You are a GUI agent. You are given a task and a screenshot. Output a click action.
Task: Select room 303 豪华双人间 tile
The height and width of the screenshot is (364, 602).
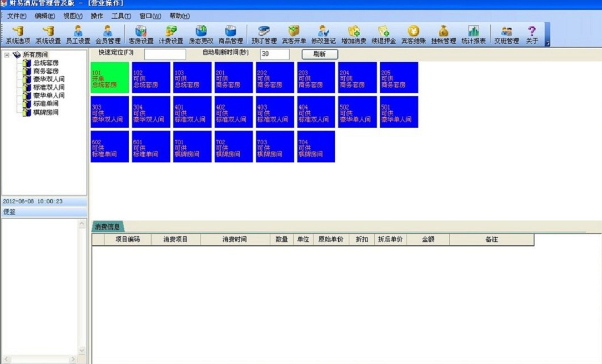110,112
